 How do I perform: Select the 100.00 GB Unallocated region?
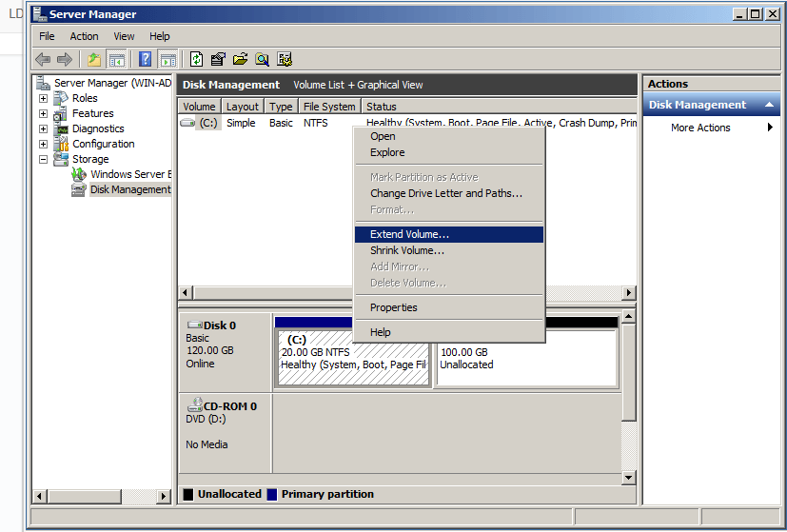527,358
